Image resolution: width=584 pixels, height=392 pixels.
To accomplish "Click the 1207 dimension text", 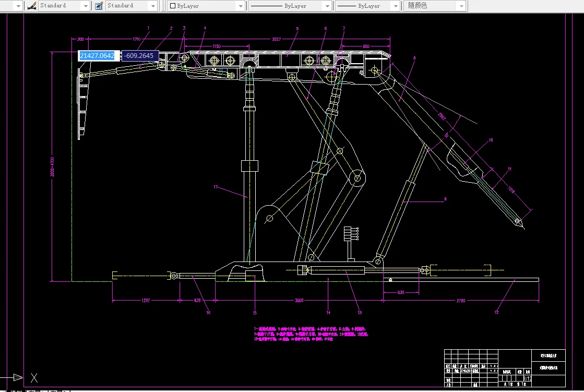I will pos(146,300).
